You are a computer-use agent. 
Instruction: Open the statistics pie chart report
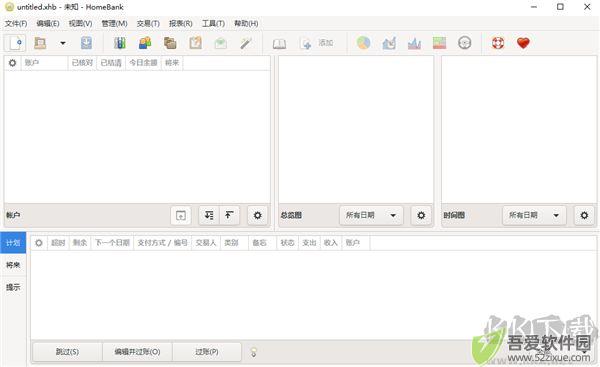364,43
